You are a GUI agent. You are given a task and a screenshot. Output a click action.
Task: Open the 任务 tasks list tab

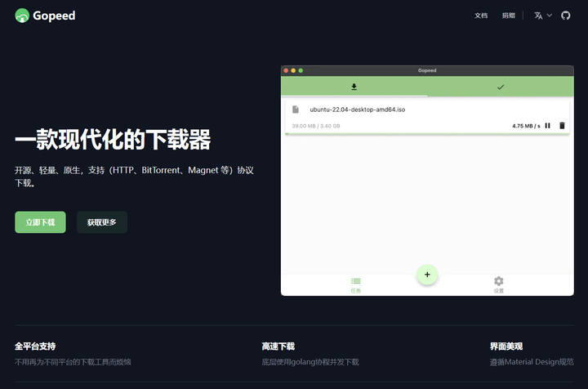[355, 285]
